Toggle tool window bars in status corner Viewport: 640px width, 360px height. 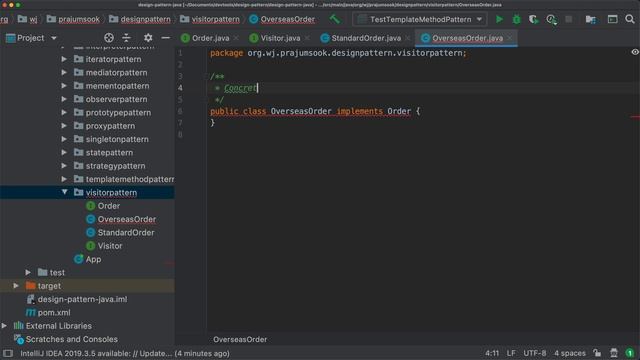[x=8, y=353]
